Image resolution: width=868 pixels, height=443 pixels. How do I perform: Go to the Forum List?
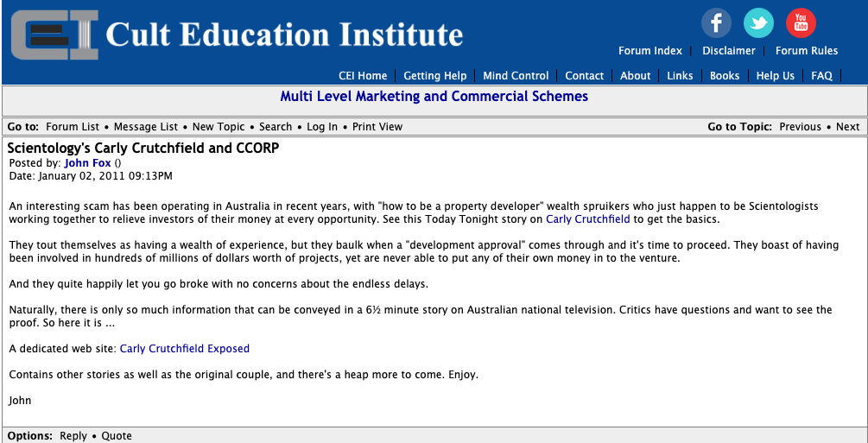pos(73,127)
